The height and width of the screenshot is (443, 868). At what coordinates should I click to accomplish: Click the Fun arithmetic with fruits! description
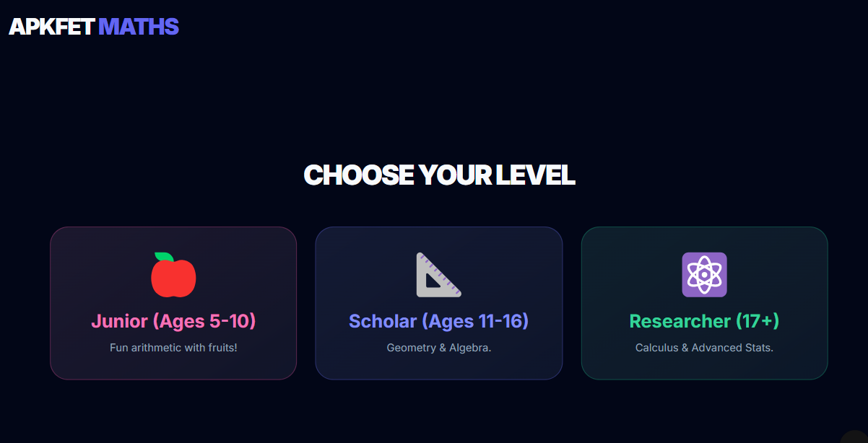click(x=173, y=348)
